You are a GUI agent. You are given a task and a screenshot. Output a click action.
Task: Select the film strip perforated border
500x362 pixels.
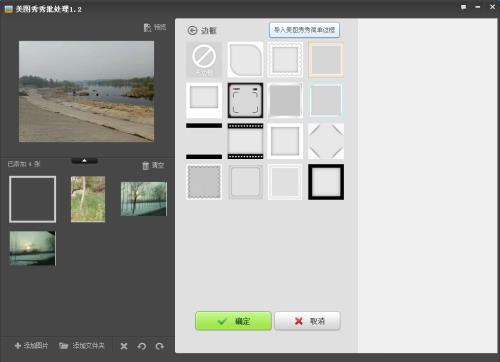[x=245, y=141]
